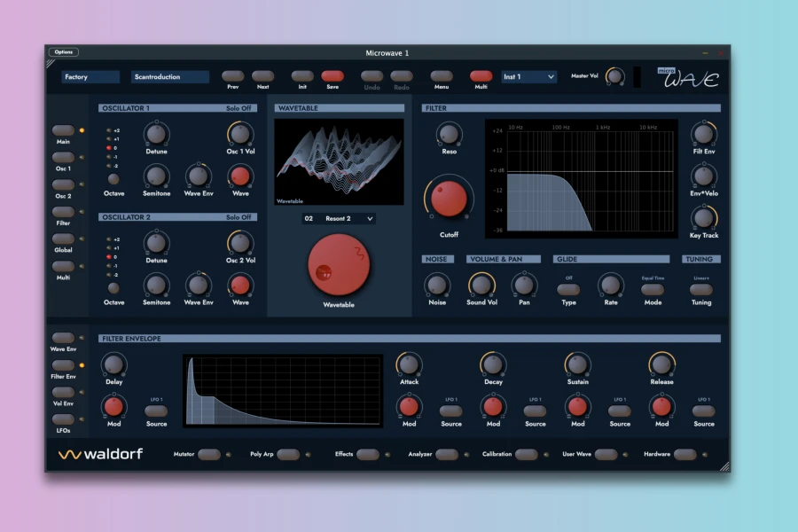The image size is (798, 532).
Task: Show the LFOs page
Action: [63, 419]
